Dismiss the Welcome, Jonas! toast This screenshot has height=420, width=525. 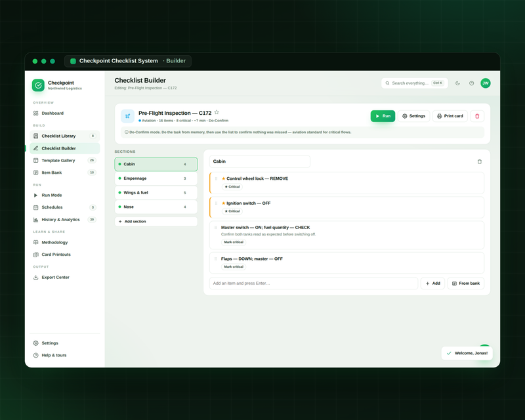[467, 353]
